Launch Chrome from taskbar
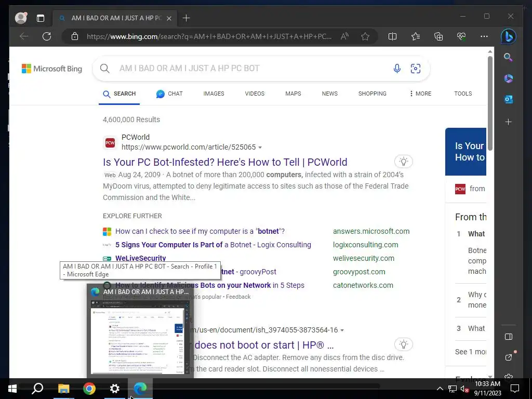The height and width of the screenshot is (399, 532). [89, 389]
